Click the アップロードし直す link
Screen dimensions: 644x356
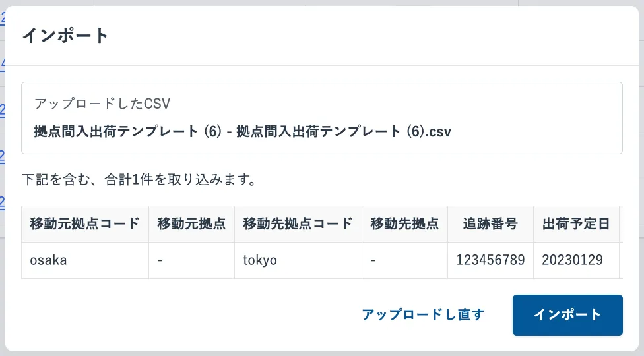coord(423,314)
